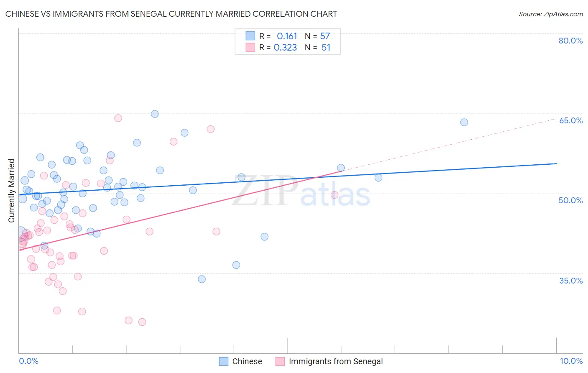This screenshot has height=373, width=588.
Task: Click the 10.0% x-axis label
Action: (571, 361)
